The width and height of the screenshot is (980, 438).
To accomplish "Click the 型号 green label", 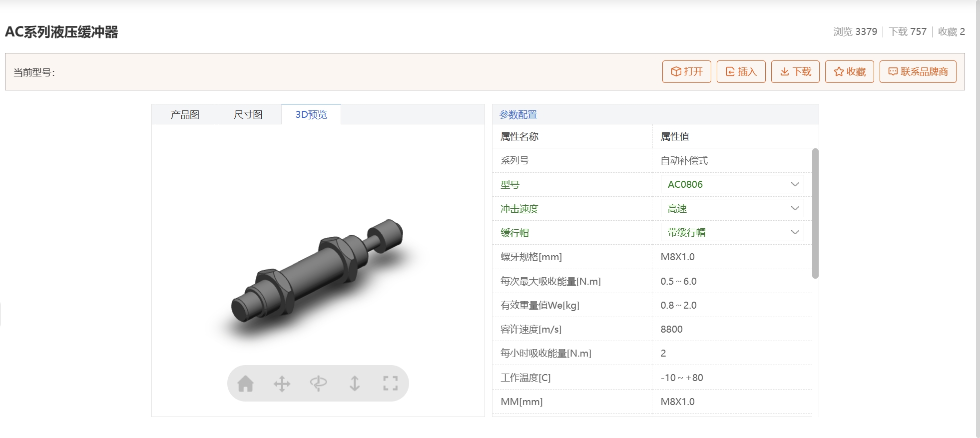I will 510,184.
